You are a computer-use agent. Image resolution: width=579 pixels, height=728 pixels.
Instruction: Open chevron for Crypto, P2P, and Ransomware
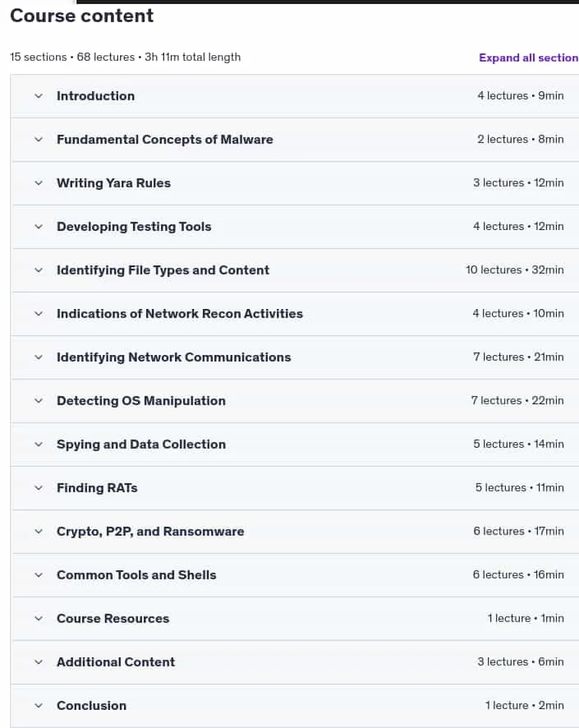coord(39,532)
